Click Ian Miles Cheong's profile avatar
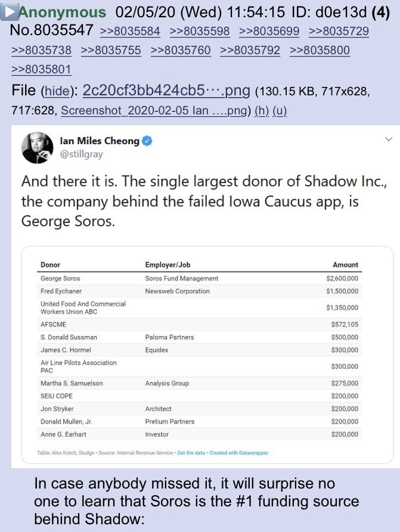Viewport: 400px width, 532px height. tap(38, 148)
